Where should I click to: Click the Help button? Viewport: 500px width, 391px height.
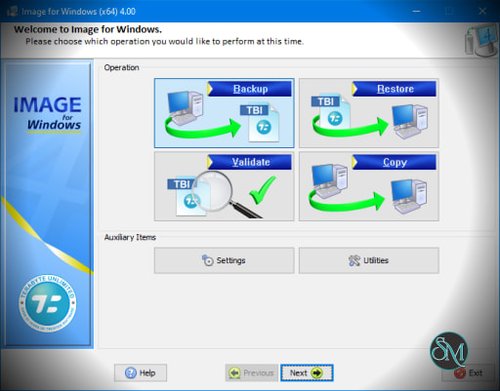140,373
